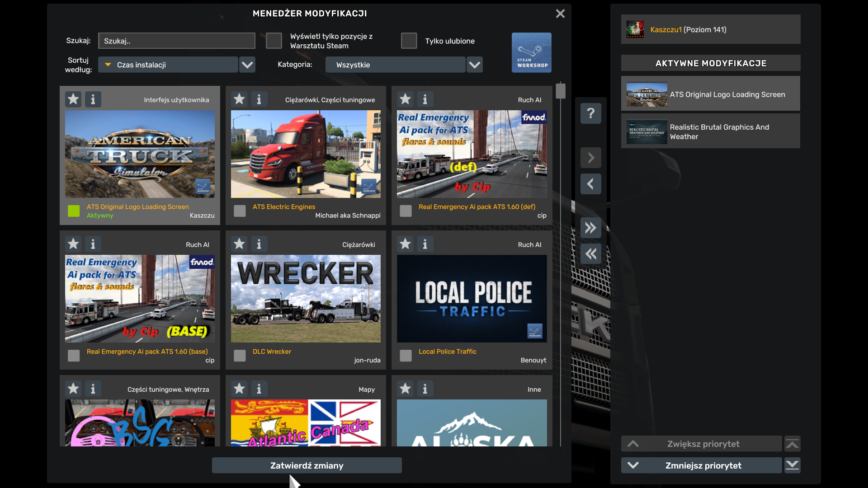
Task: Check Real Emergency Ai pack (base) checkbox
Action: click(x=74, y=356)
